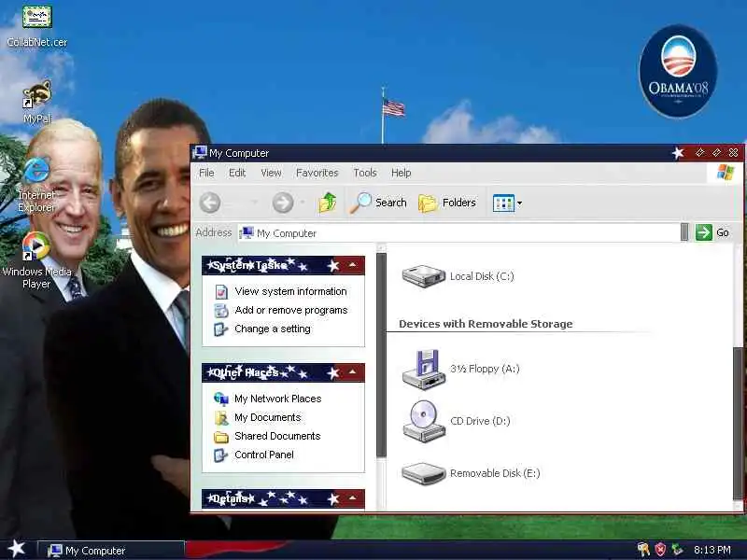Viewport: 747px width, 560px height.
Task: Click Change a setting link
Action: pyautogui.click(x=273, y=329)
